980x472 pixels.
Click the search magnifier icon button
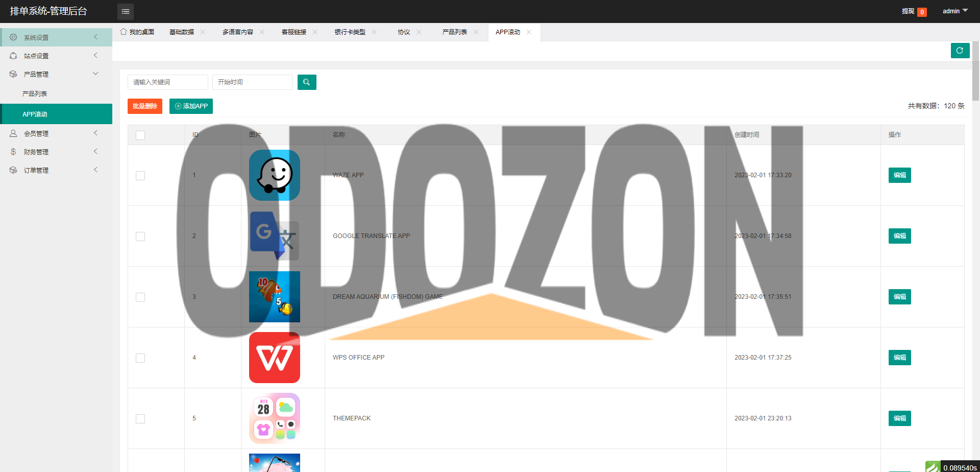click(307, 82)
